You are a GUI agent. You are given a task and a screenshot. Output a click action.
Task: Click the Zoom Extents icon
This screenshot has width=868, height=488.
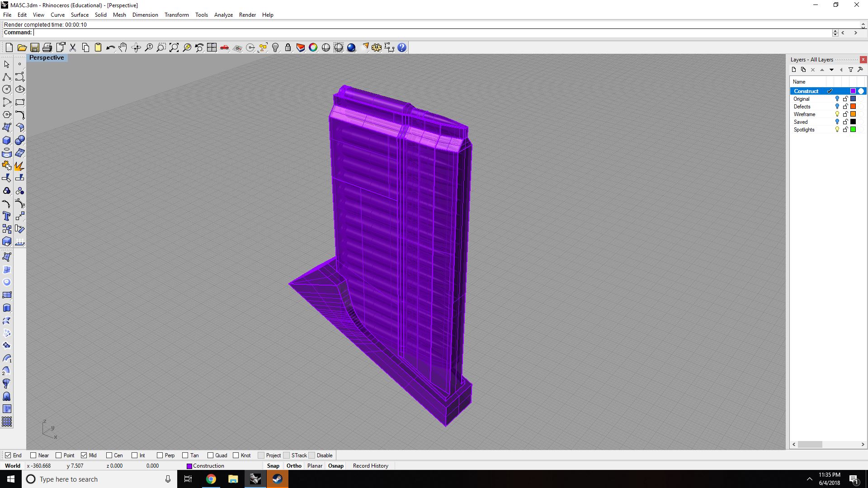click(x=174, y=47)
